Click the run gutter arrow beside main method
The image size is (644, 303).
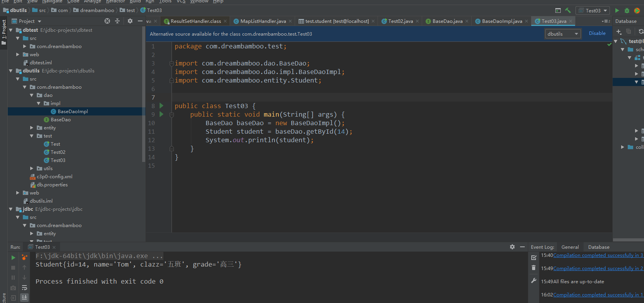click(x=161, y=114)
